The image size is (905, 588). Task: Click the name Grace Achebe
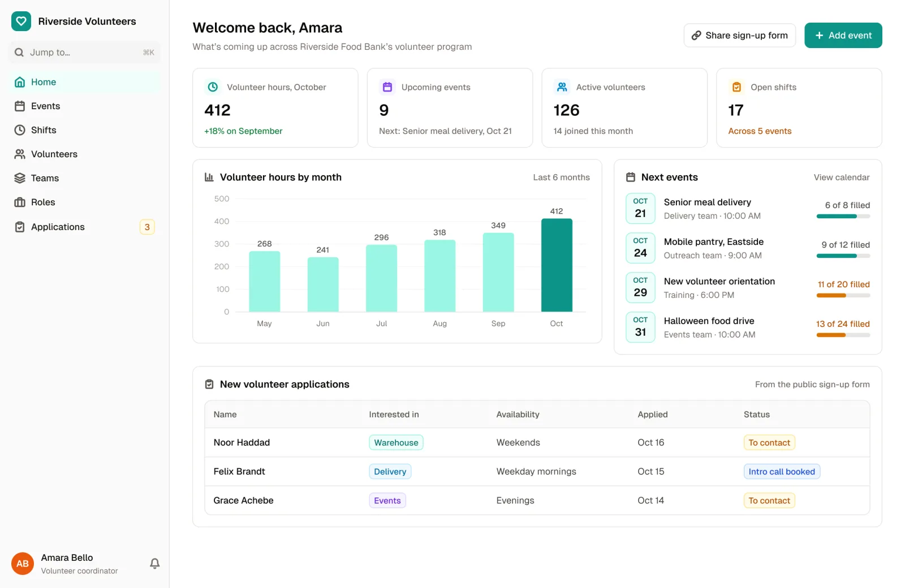pyautogui.click(x=243, y=500)
